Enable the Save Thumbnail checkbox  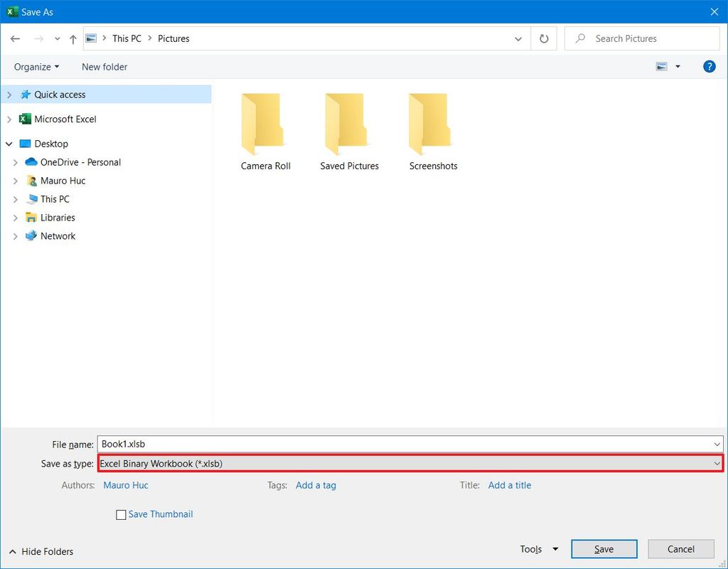pyautogui.click(x=121, y=514)
